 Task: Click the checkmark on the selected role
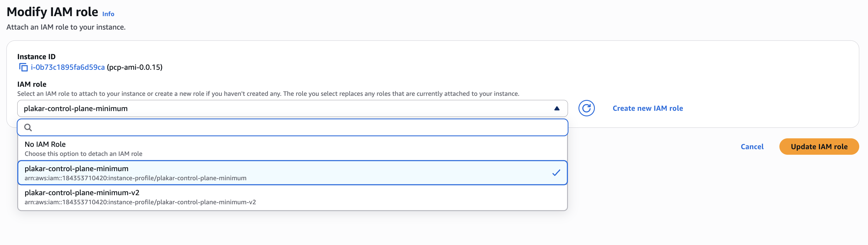(x=556, y=173)
